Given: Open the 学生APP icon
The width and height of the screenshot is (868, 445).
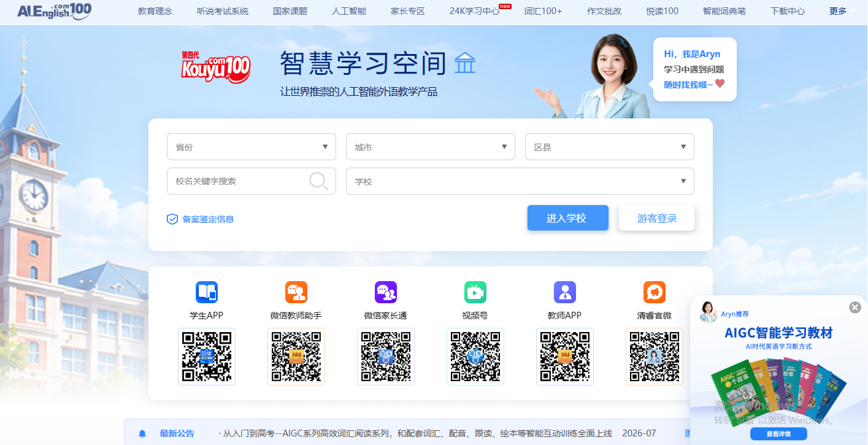Looking at the screenshot, I should [207, 292].
